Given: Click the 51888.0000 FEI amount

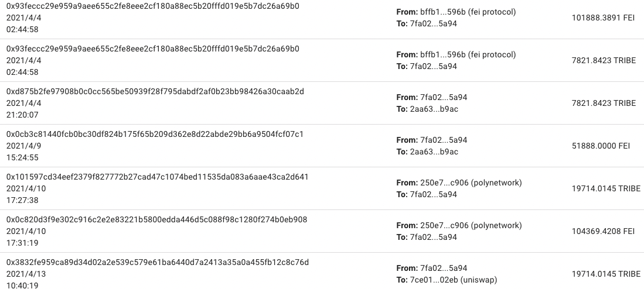Looking at the screenshot, I should (603, 146).
